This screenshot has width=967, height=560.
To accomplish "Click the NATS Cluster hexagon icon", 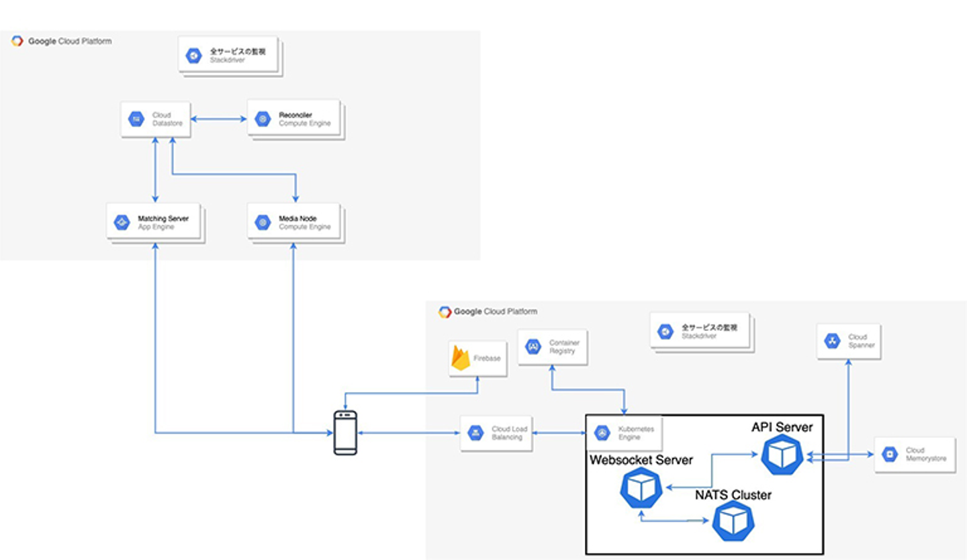I will tap(733, 520).
